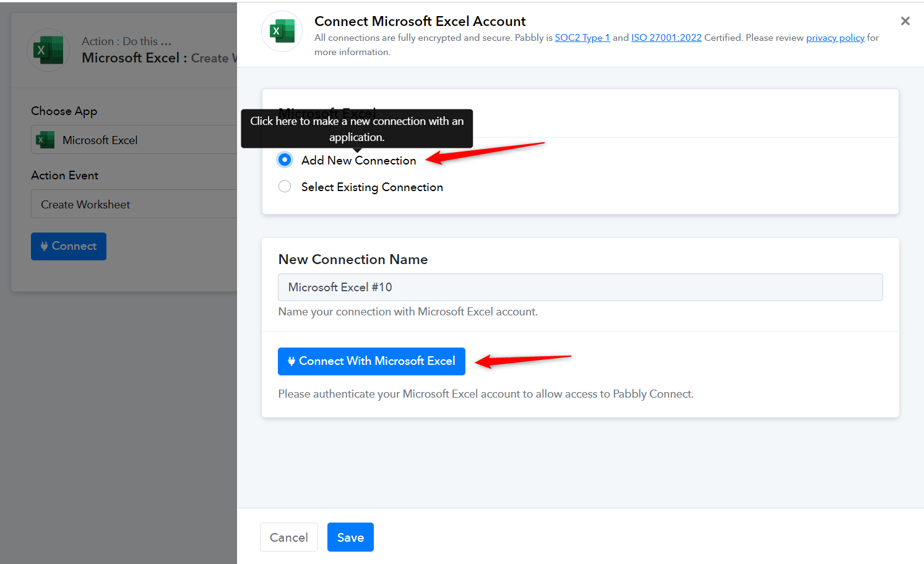Click the 'Name your connection with Microsoft Excel account.' hint
Viewport: 924px width, 564px height.
coord(408,312)
